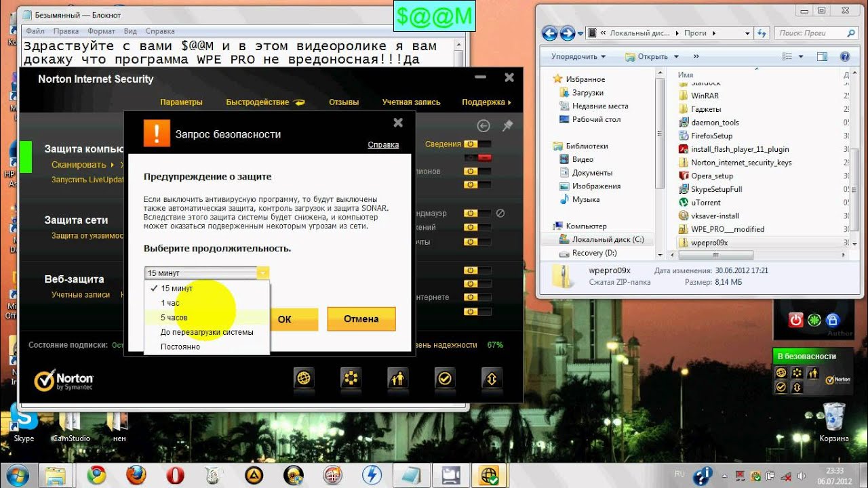Close the security request dialog
This screenshot has height=488, width=868.
click(x=398, y=123)
